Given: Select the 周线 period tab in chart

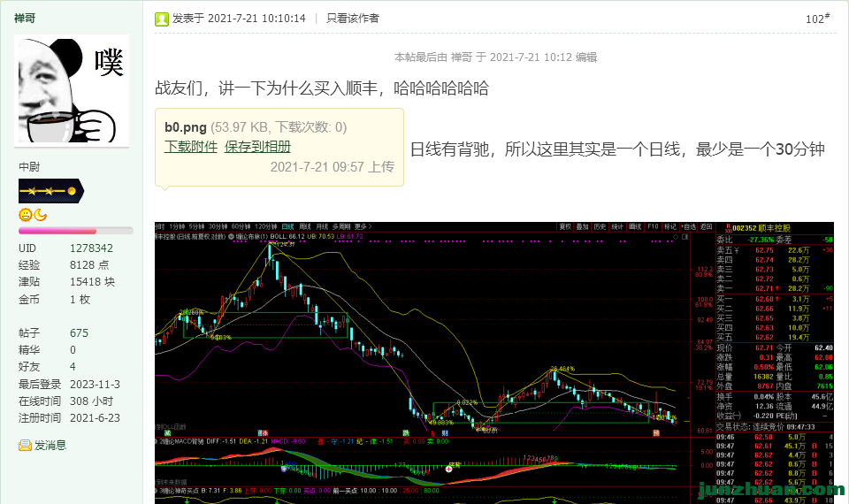Looking at the screenshot, I should click(x=305, y=226).
